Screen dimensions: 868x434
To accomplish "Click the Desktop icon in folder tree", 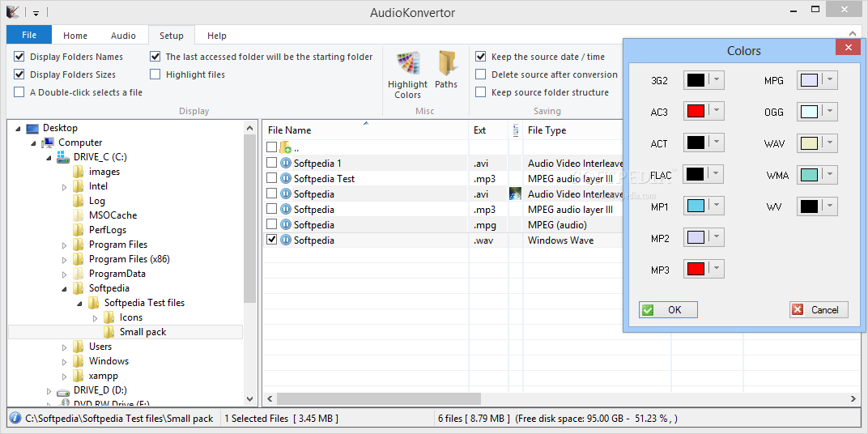I will pyautogui.click(x=32, y=128).
